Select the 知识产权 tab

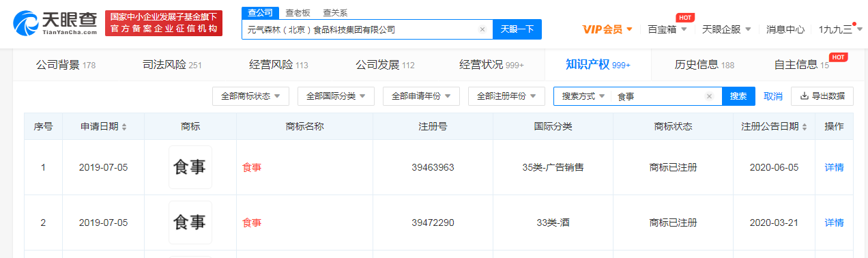click(x=598, y=65)
